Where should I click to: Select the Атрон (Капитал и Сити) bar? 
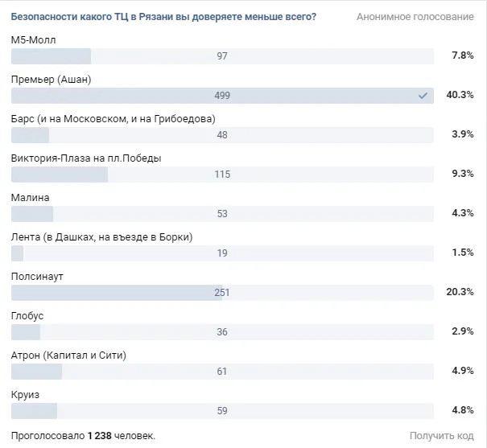click(x=222, y=372)
